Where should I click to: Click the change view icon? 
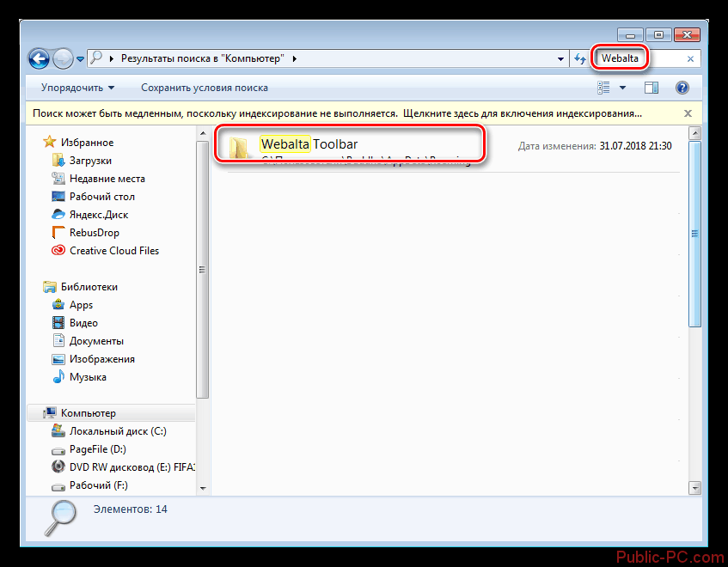click(x=603, y=88)
